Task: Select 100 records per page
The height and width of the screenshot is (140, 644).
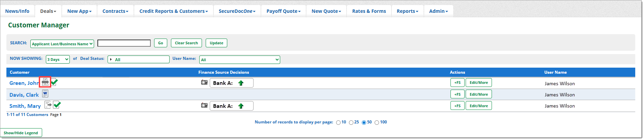Action: click(x=377, y=122)
